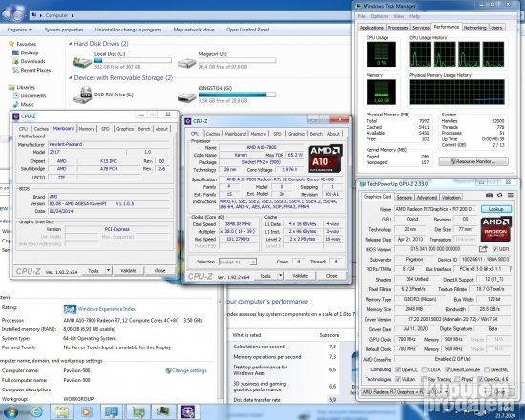Click Validate in the front CPU-Z window

tap(300, 275)
